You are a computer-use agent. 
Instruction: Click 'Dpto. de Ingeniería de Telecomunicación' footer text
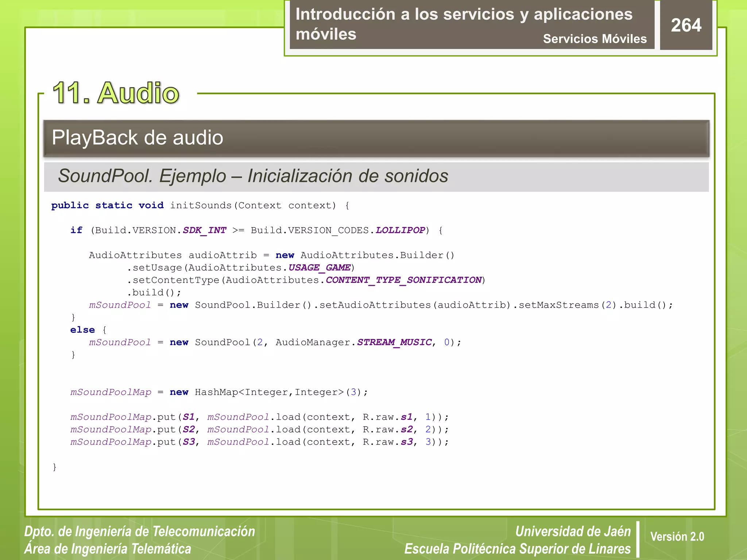pyautogui.click(x=140, y=532)
